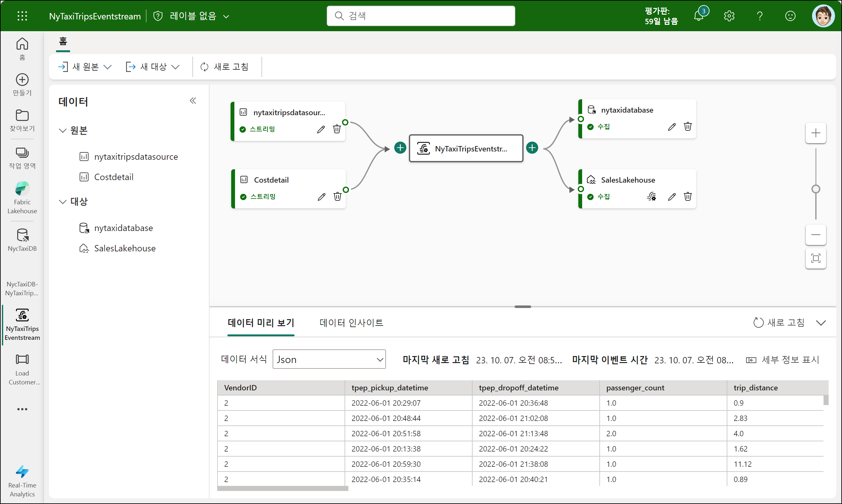Collapse the 대상 tree section
Screen dimensions: 842x504
coord(62,202)
